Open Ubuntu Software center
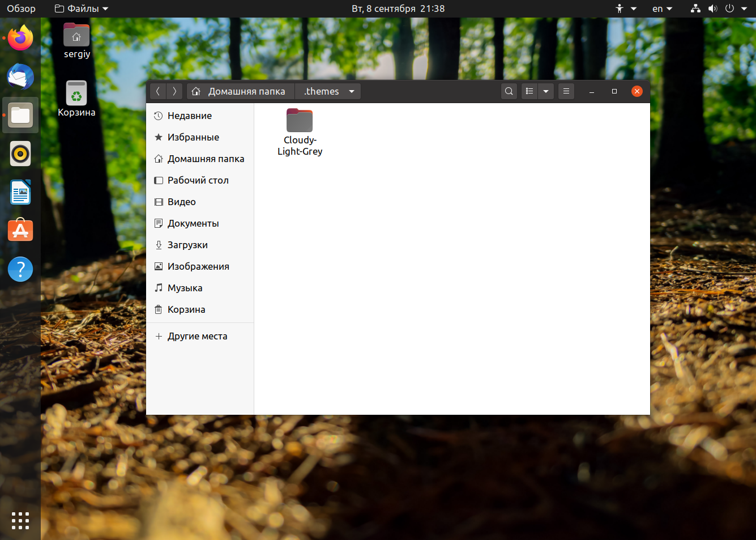The width and height of the screenshot is (756, 540). tap(20, 231)
